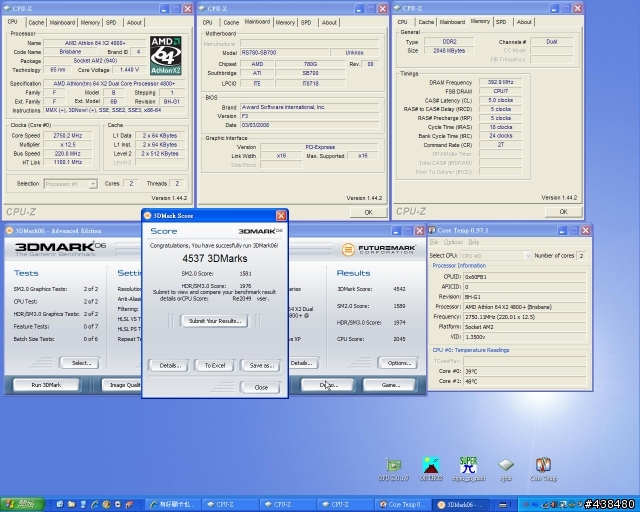The height and width of the screenshot is (512, 640).
Task: Open the GPU-Z desktop icon
Action: [393, 469]
